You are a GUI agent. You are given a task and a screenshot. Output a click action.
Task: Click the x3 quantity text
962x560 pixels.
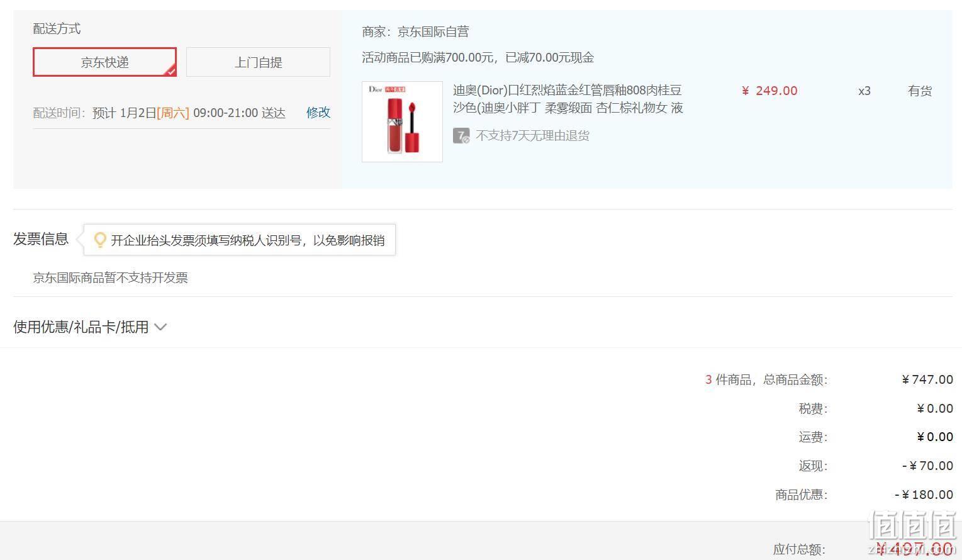[864, 91]
